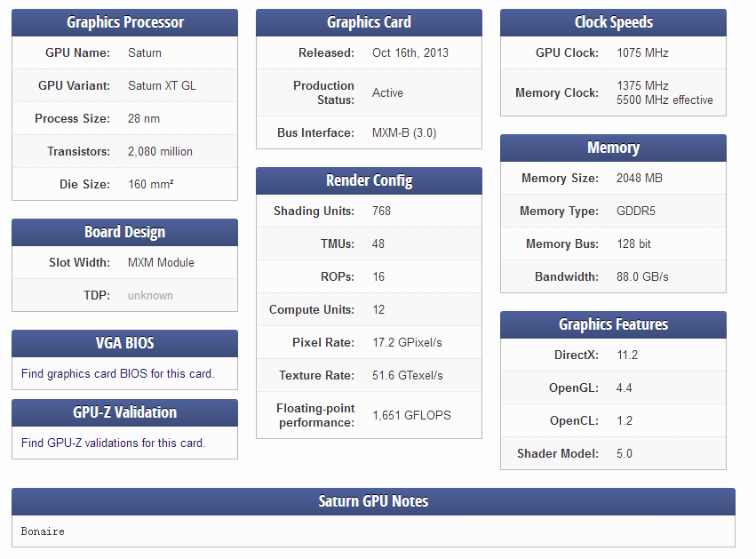The width and height of the screenshot is (756, 559).
Task: Click the OpenGL value '4.4'
Action: 624,387
